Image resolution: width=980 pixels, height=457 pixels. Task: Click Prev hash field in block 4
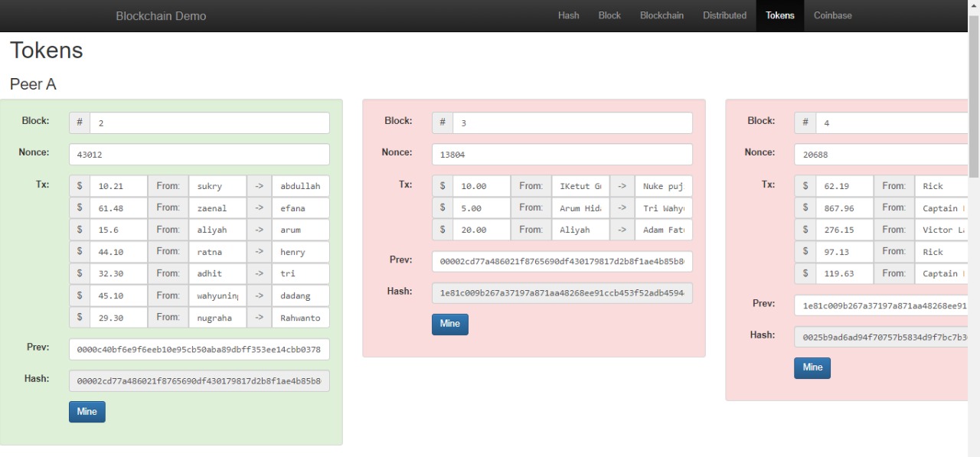click(x=881, y=305)
